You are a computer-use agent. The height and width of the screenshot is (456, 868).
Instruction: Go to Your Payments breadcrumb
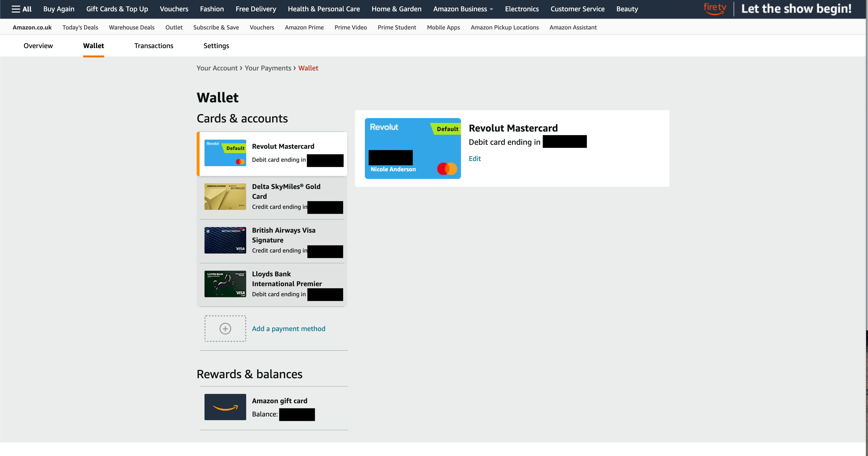[268, 68]
